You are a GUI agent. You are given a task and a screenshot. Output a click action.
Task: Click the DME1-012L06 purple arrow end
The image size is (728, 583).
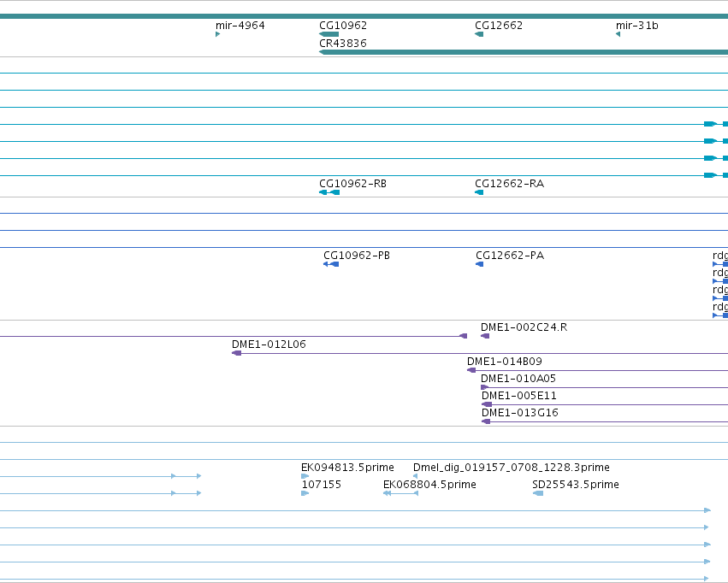coord(236,353)
